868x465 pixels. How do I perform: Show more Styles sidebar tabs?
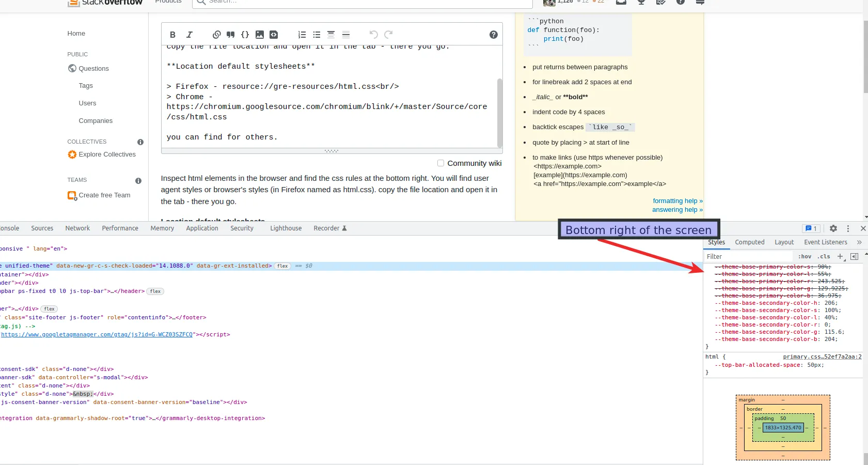pos(859,242)
